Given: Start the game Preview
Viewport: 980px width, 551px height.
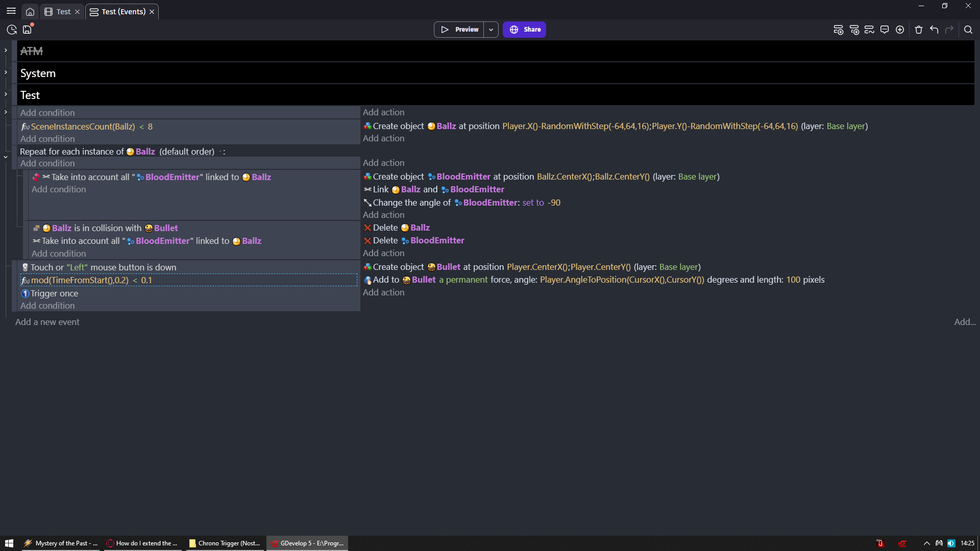Looking at the screenshot, I should point(459,30).
